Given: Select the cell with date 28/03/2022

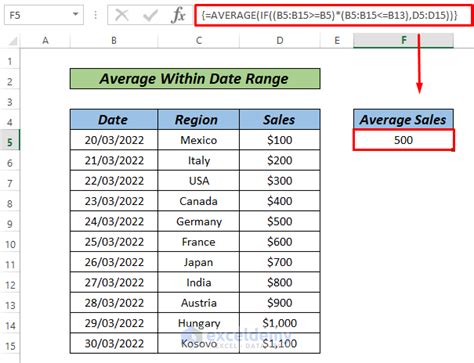Looking at the screenshot, I should [114, 303].
